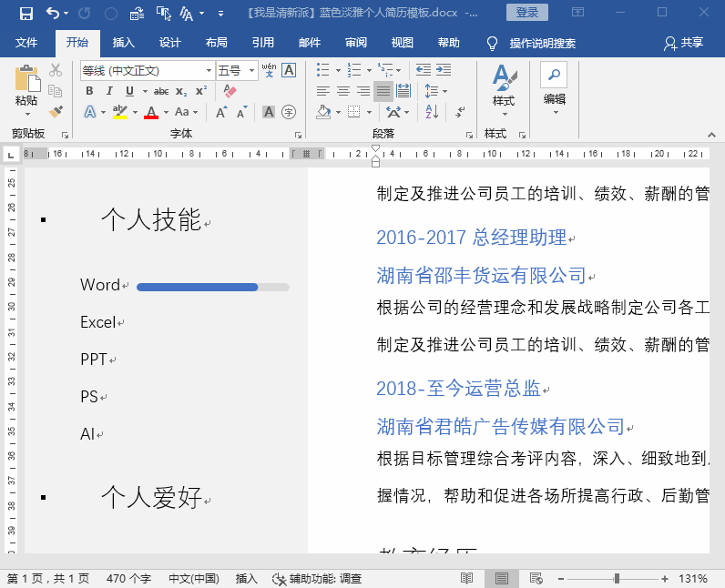Click the zoom slider handle
This screenshot has height=588, width=725.
pos(617,578)
